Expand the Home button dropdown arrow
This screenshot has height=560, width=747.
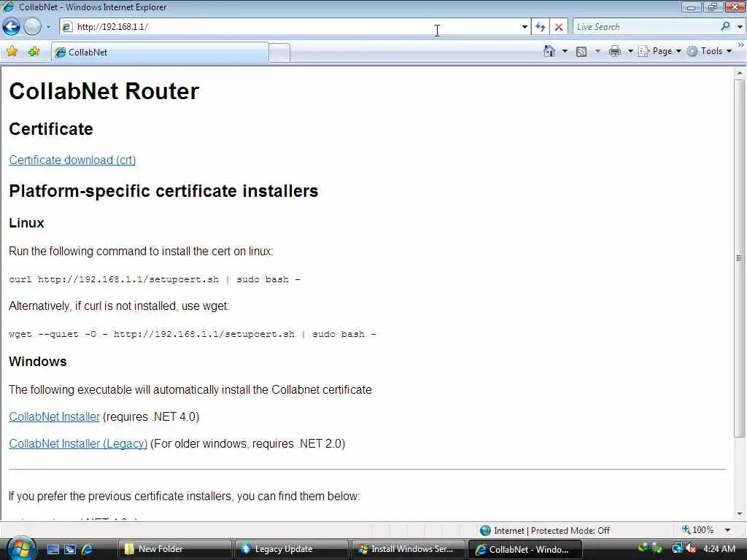pyautogui.click(x=565, y=51)
